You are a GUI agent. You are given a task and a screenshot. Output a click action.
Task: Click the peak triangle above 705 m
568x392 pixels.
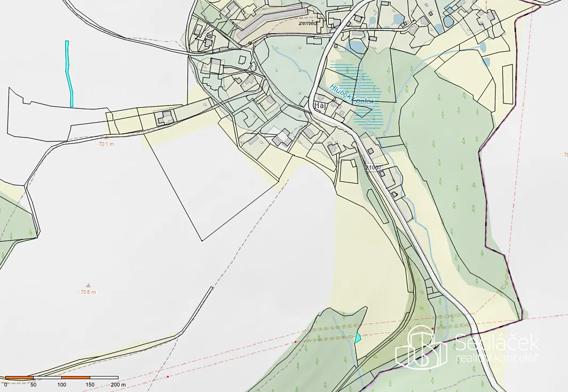tap(88, 285)
